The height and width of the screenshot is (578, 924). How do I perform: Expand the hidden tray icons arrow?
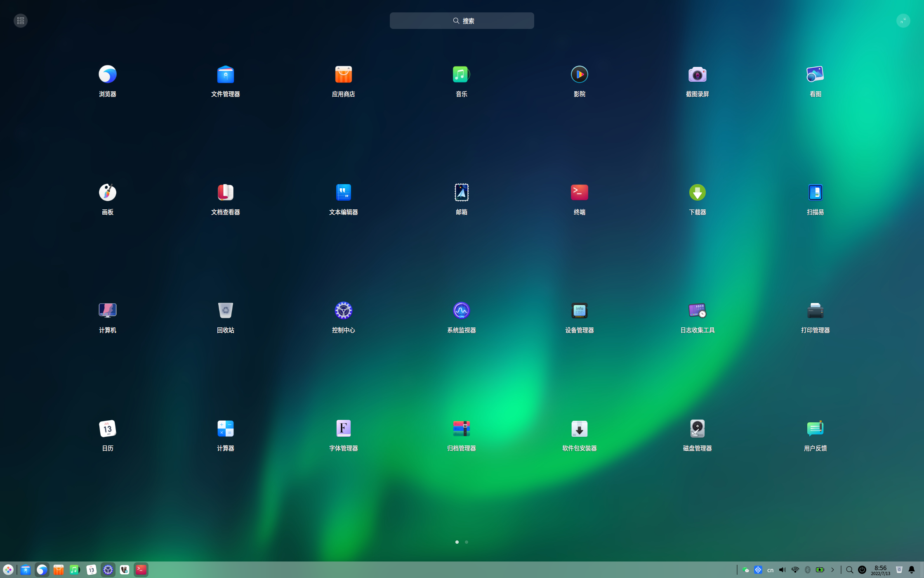point(832,570)
